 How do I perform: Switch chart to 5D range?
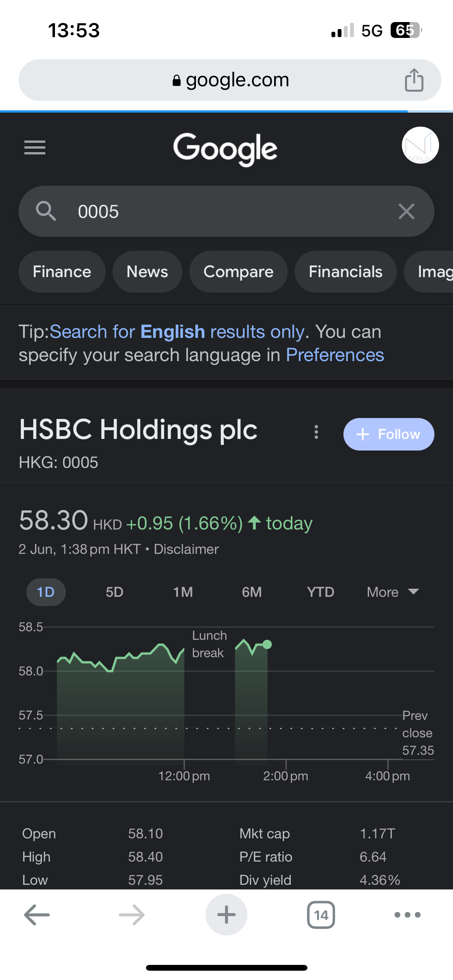(x=115, y=592)
